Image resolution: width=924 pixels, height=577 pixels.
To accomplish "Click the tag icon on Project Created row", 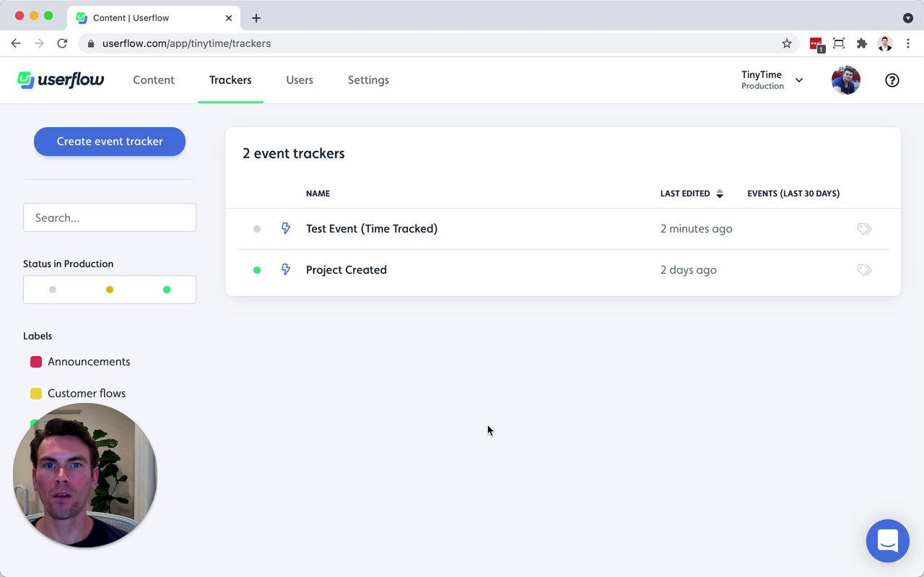I will 864,270.
